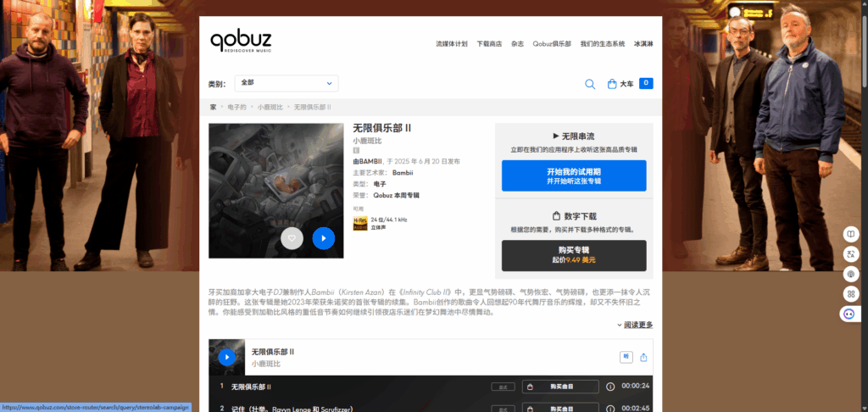Click the album title 无限俱乐部 II heading
868x412 pixels.
click(382, 129)
